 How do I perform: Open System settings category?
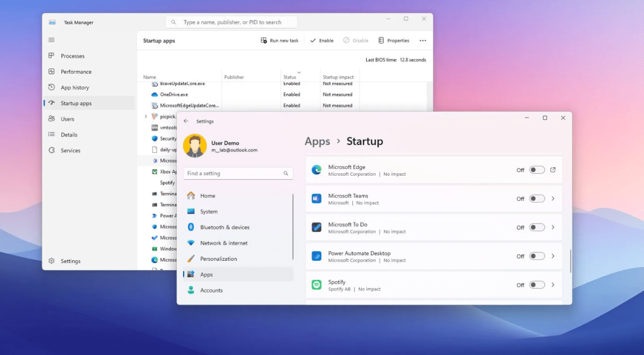(x=238, y=212)
